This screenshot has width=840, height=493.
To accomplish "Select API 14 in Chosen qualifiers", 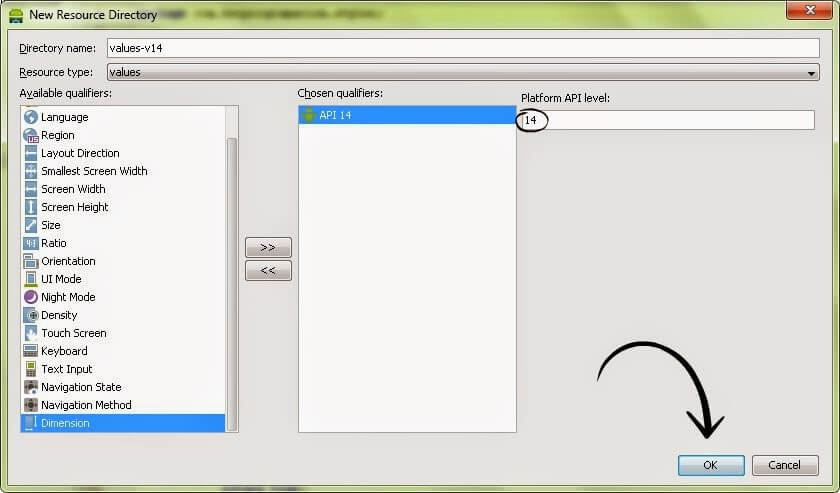I will pyautogui.click(x=407, y=115).
